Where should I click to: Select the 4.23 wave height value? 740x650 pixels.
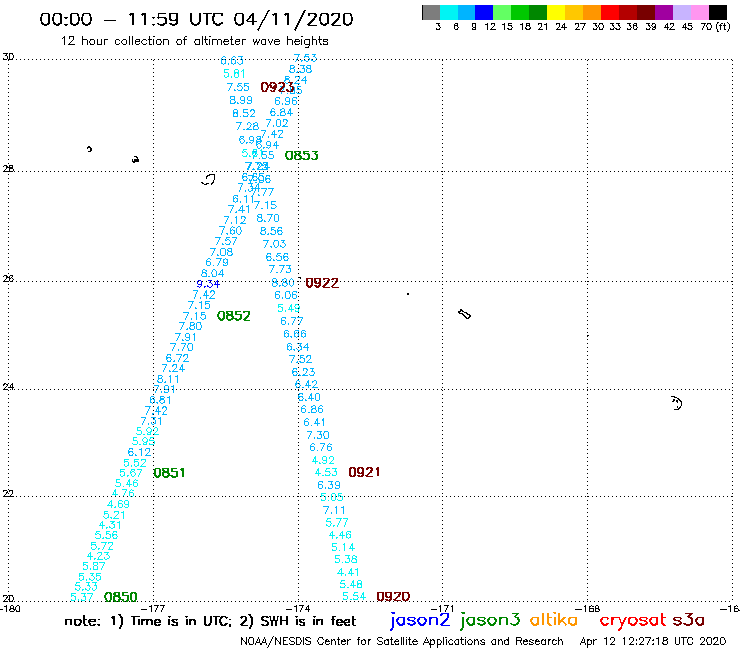tap(98, 556)
